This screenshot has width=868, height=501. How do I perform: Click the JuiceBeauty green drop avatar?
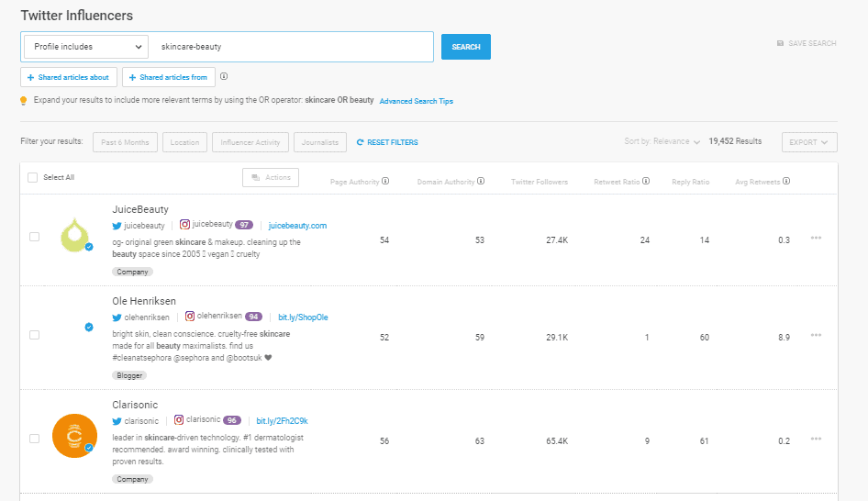click(x=74, y=235)
